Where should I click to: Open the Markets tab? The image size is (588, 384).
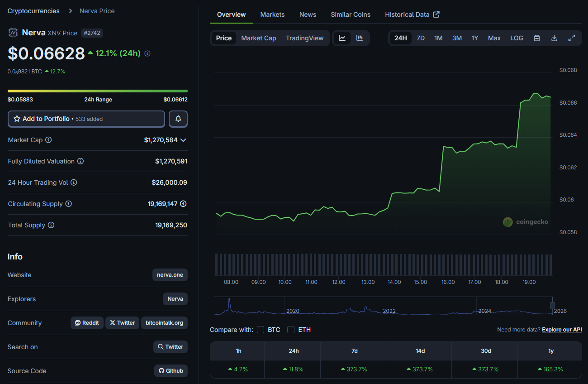272,14
